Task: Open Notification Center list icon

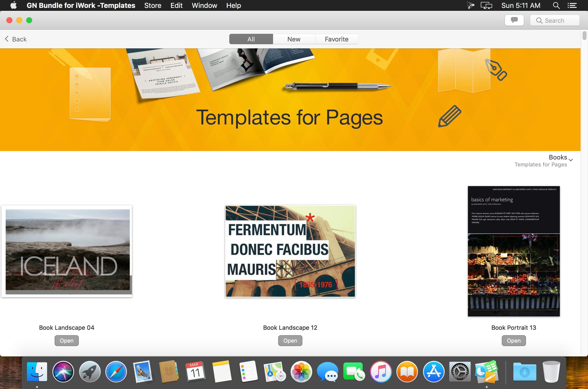Action: point(572,5)
